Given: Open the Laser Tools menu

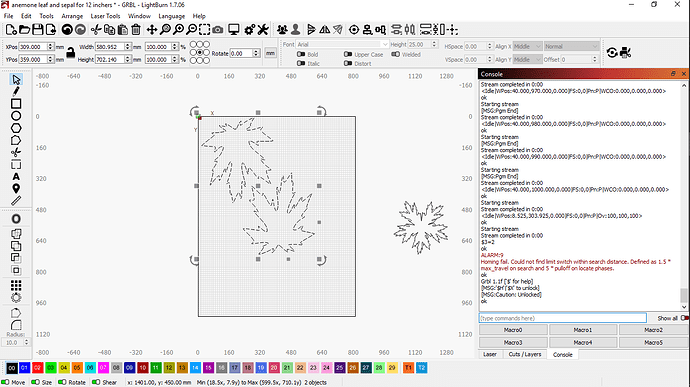Looking at the screenshot, I should 105,16.
